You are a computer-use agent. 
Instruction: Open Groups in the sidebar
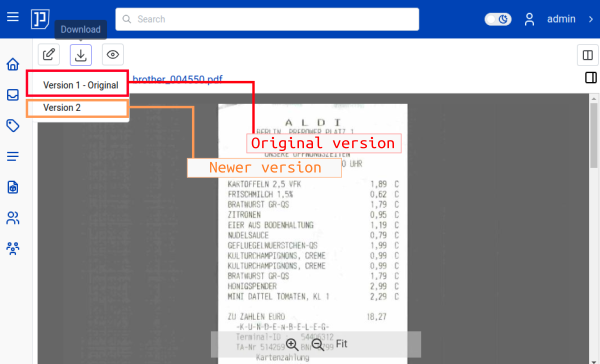pyautogui.click(x=13, y=248)
